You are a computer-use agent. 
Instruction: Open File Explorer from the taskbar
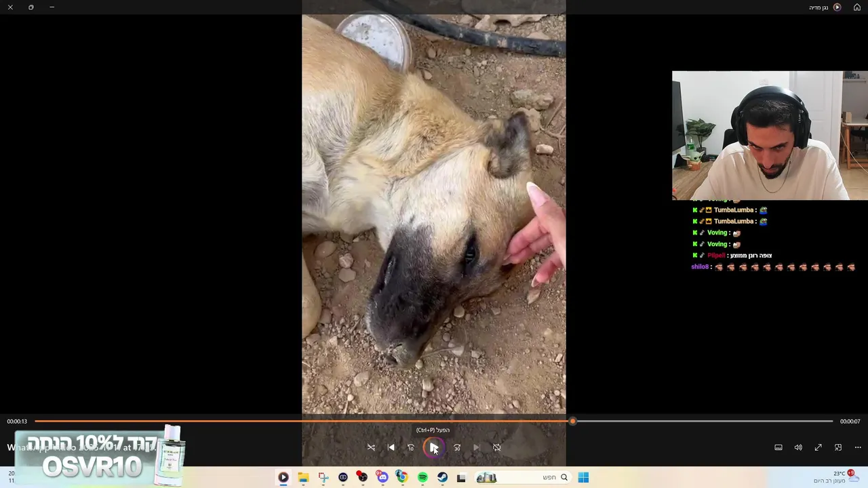pyautogui.click(x=303, y=477)
